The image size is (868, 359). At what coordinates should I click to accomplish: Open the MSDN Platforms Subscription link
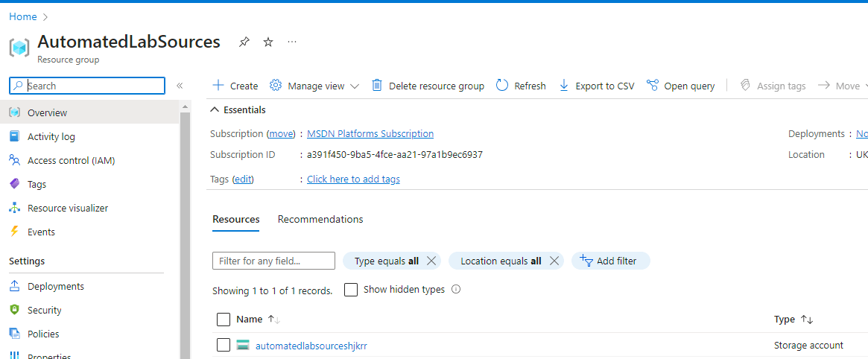370,134
